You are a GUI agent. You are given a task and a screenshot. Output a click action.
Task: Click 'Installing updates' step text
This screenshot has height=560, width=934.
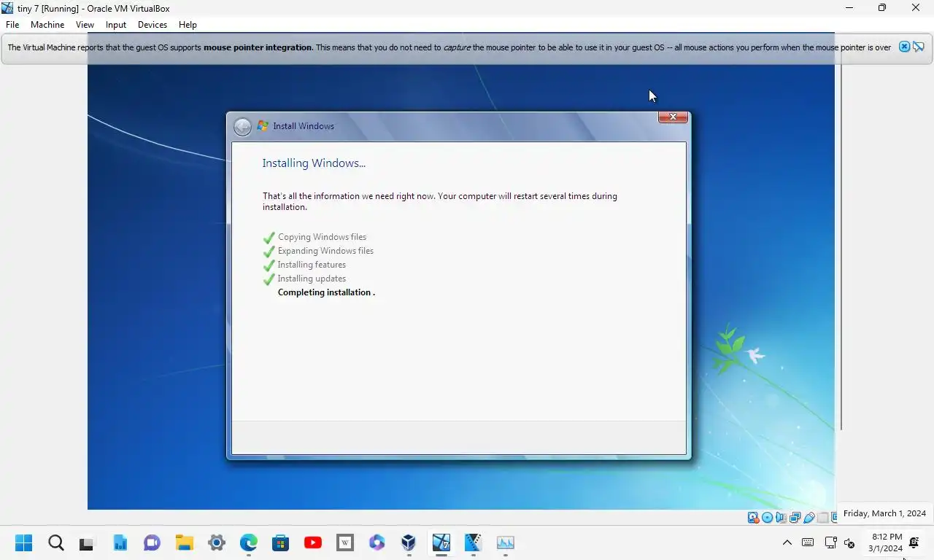(x=312, y=279)
